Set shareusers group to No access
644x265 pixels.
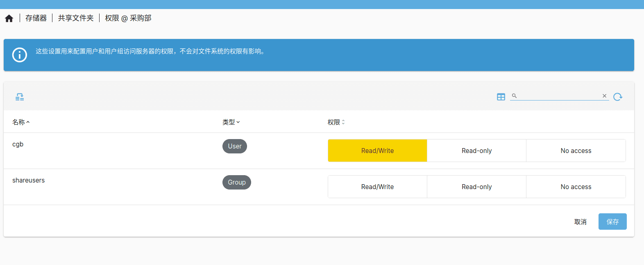[576, 187]
